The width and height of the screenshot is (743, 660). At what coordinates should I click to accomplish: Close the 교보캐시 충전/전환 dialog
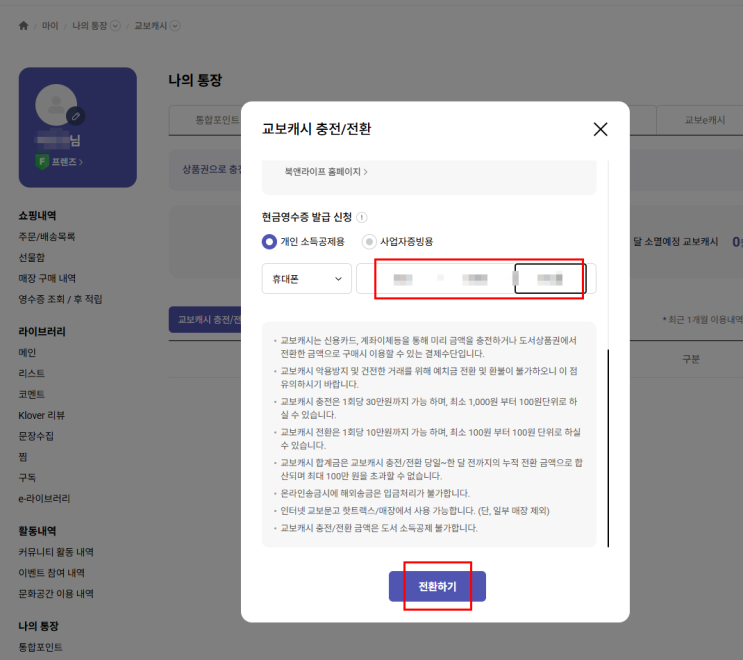coord(600,129)
